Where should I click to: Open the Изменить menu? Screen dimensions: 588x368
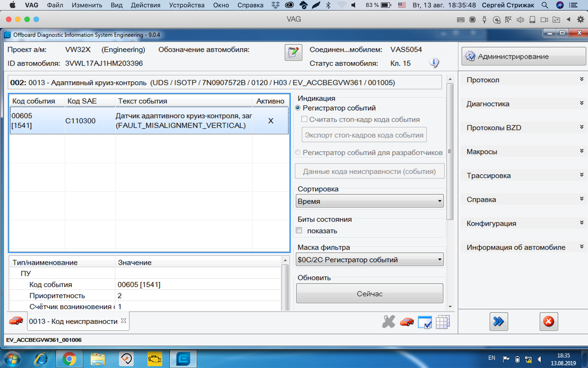pos(87,5)
